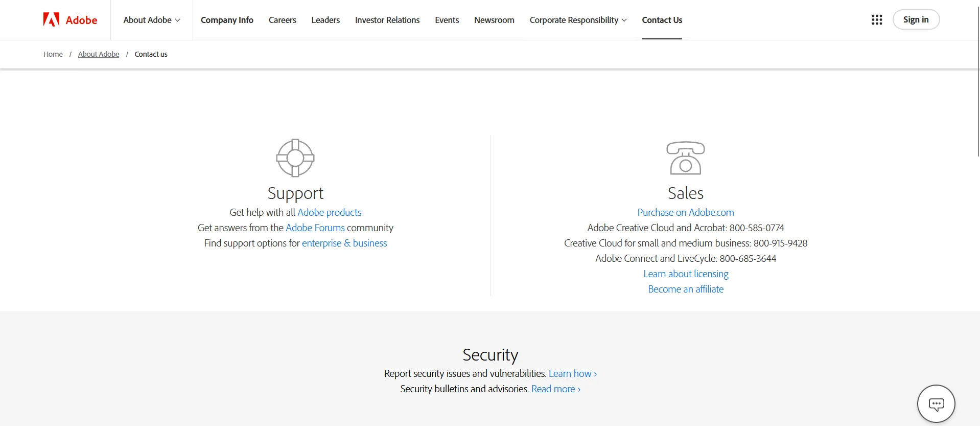
Task: Click the Adobe logo in the header
Action: 70,20
